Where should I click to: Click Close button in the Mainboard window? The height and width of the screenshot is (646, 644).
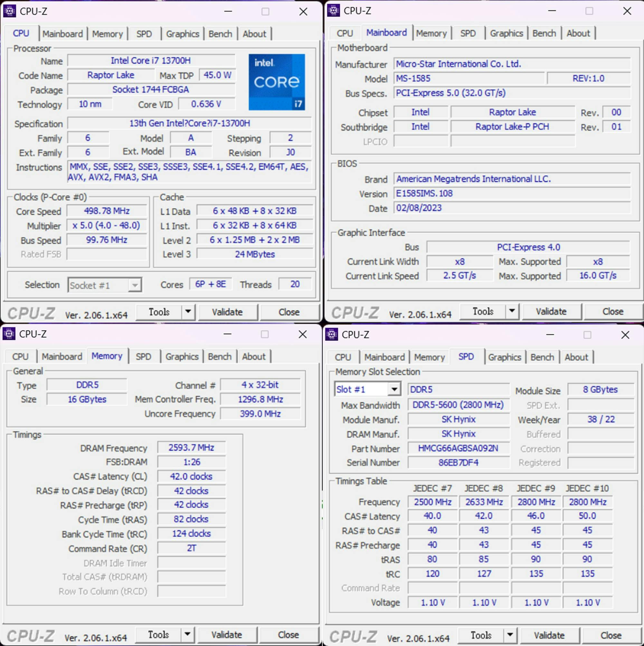(613, 311)
